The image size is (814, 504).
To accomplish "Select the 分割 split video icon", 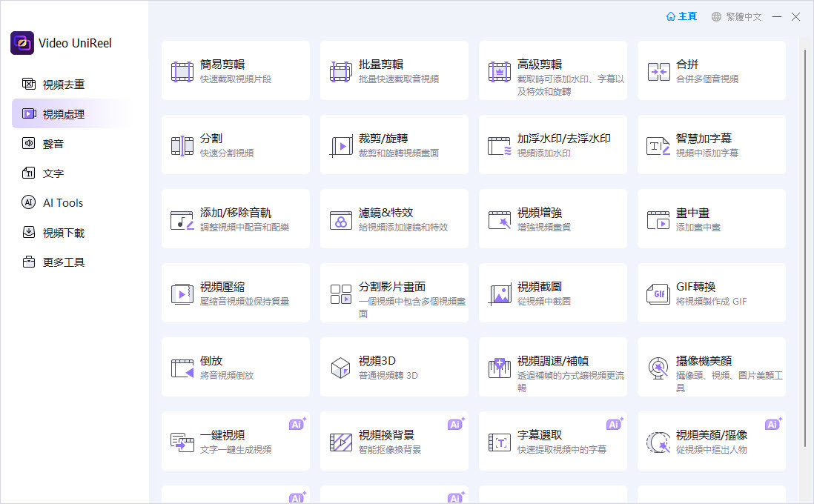I will pos(182,146).
